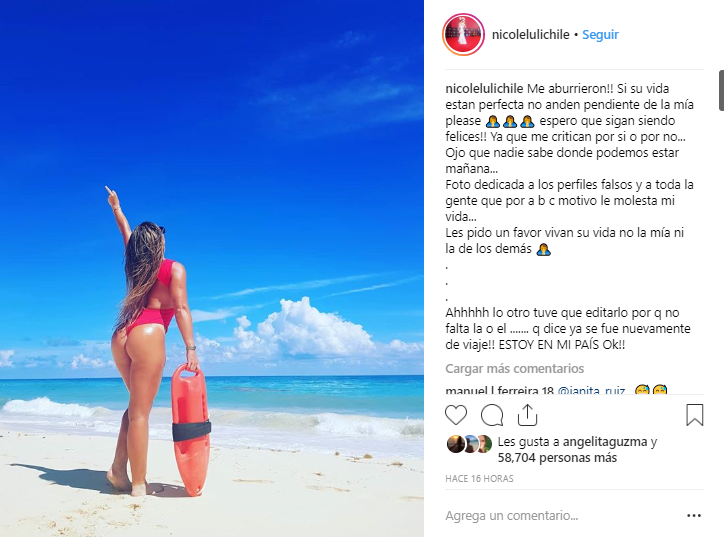Click the red rescue buoy in photo

click(x=191, y=429)
